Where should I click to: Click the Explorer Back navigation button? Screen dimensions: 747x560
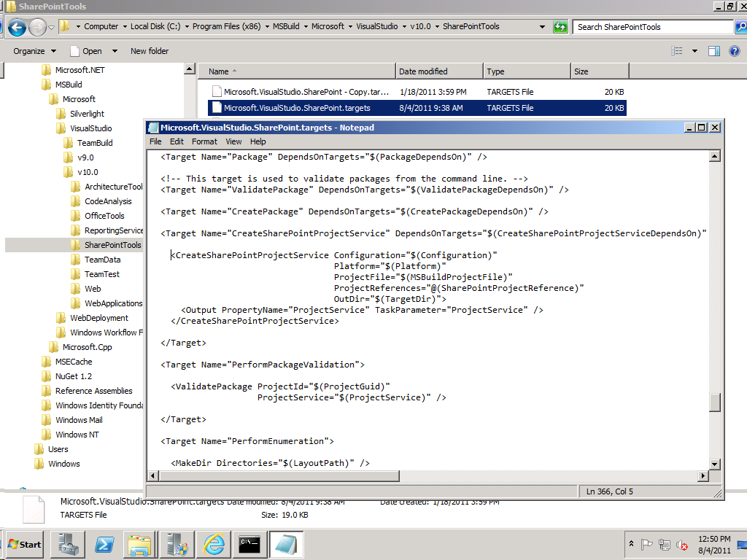[17, 28]
